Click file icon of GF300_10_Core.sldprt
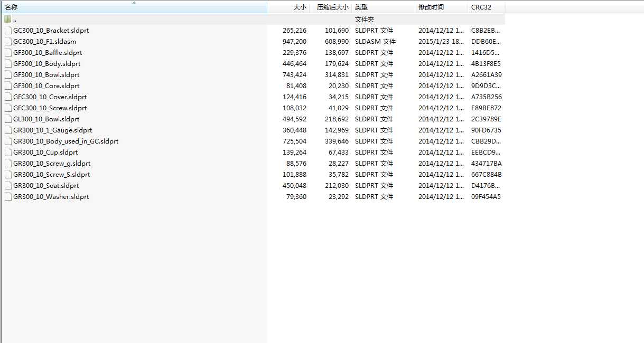644x343 pixels. (8, 85)
